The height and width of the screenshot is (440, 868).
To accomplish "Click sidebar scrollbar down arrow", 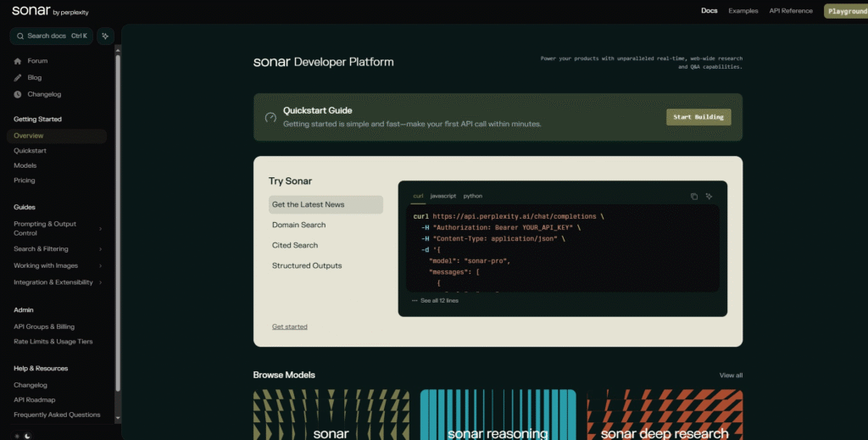I will pyautogui.click(x=118, y=419).
